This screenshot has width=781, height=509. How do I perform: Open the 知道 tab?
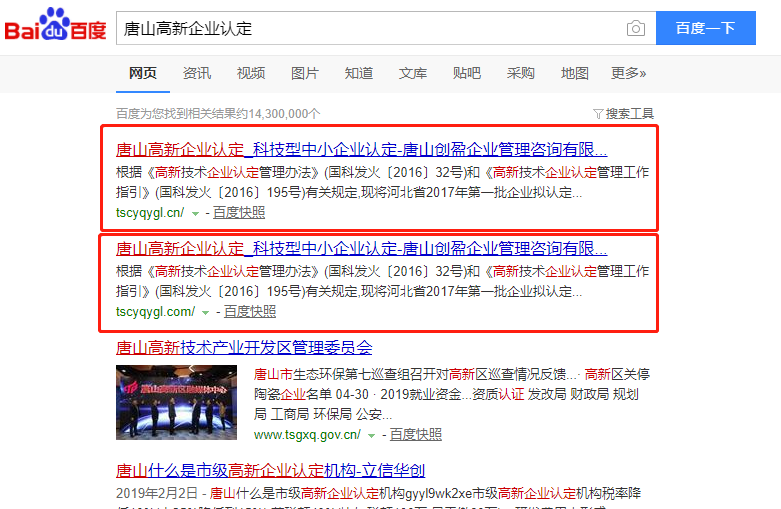(x=359, y=73)
